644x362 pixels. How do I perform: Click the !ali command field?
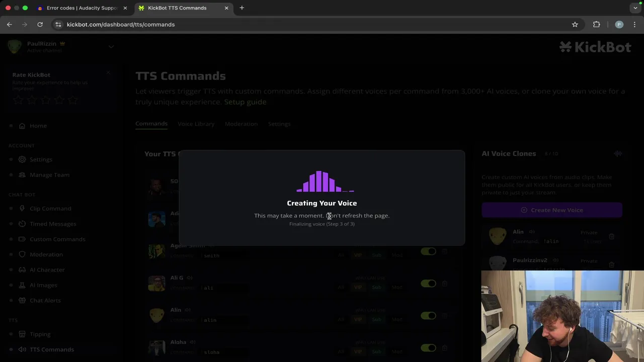point(224,288)
